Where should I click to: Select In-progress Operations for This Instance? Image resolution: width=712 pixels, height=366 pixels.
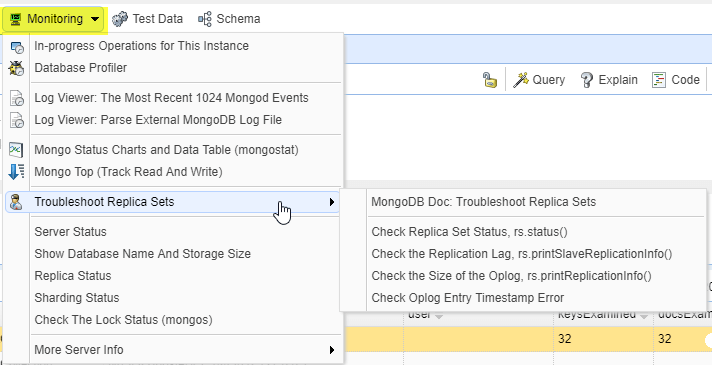coord(173,46)
